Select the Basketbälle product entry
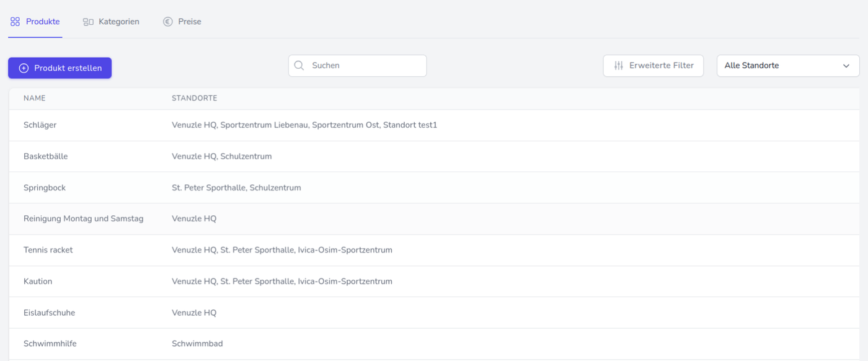 [x=46, y=156]
